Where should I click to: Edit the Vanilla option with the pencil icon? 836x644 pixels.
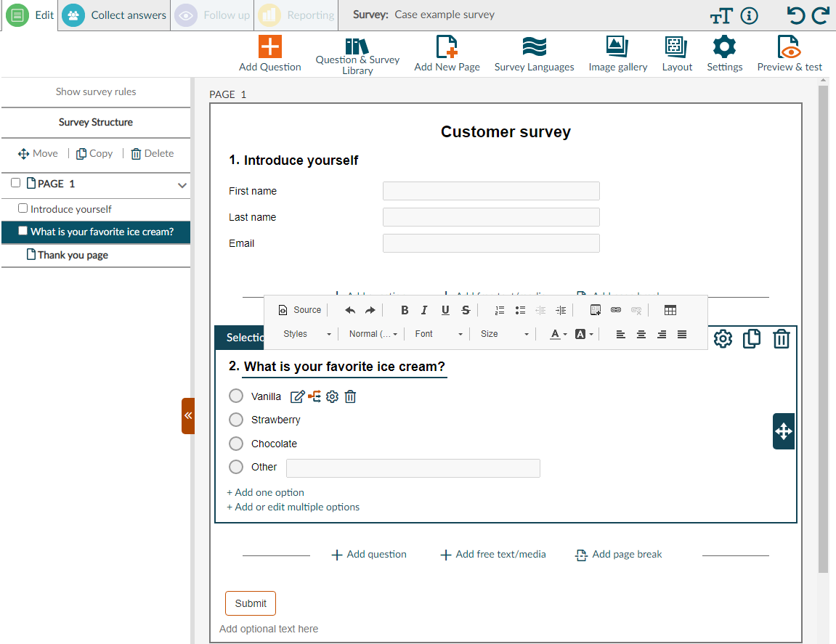[x=297, y=396]
